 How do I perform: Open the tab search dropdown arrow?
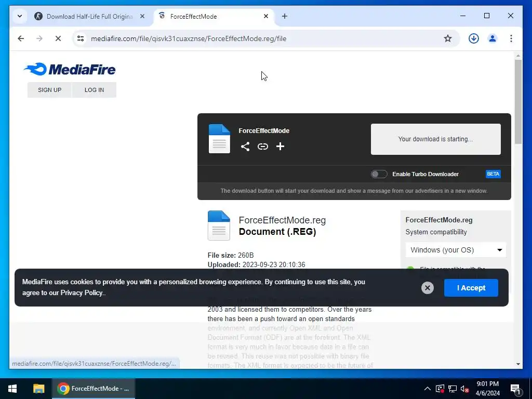coord(20,16)
